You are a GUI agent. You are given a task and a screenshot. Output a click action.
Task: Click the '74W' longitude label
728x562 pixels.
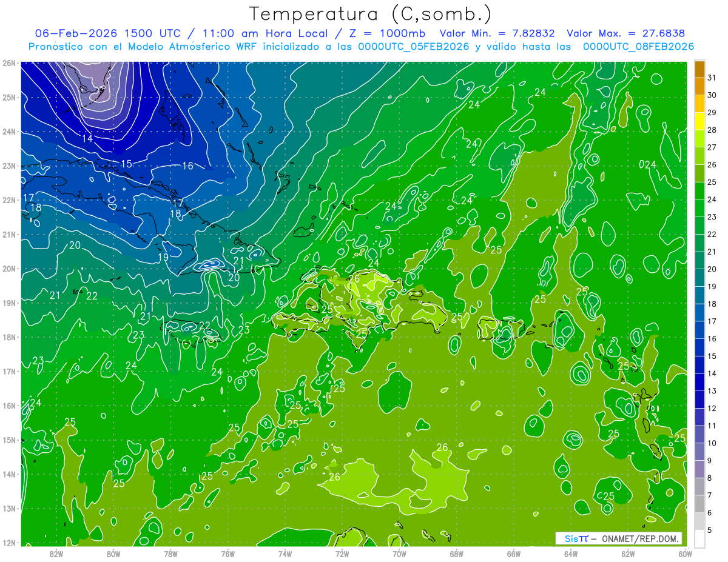click(x=285, y=554)
